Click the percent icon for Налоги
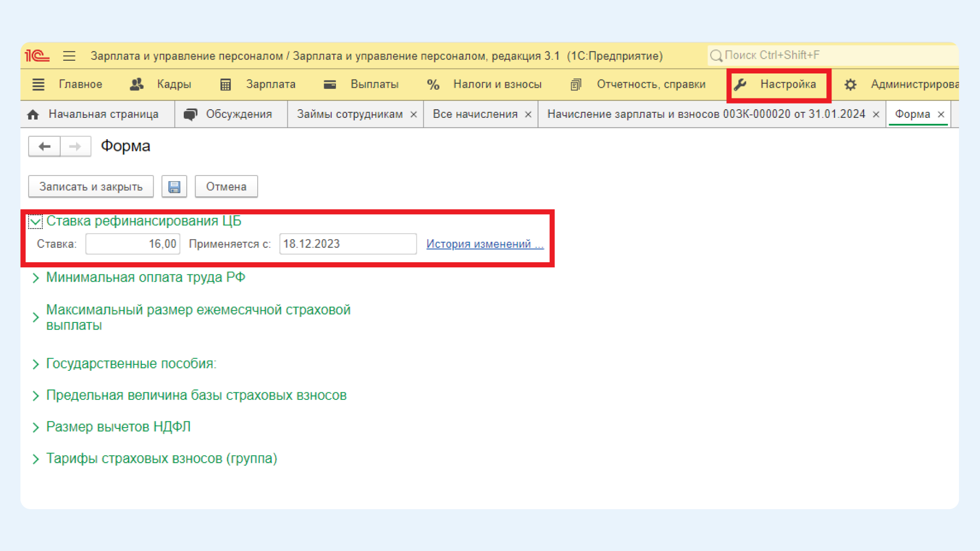Viewport: 980px width, 551px height. click(433, 85)
